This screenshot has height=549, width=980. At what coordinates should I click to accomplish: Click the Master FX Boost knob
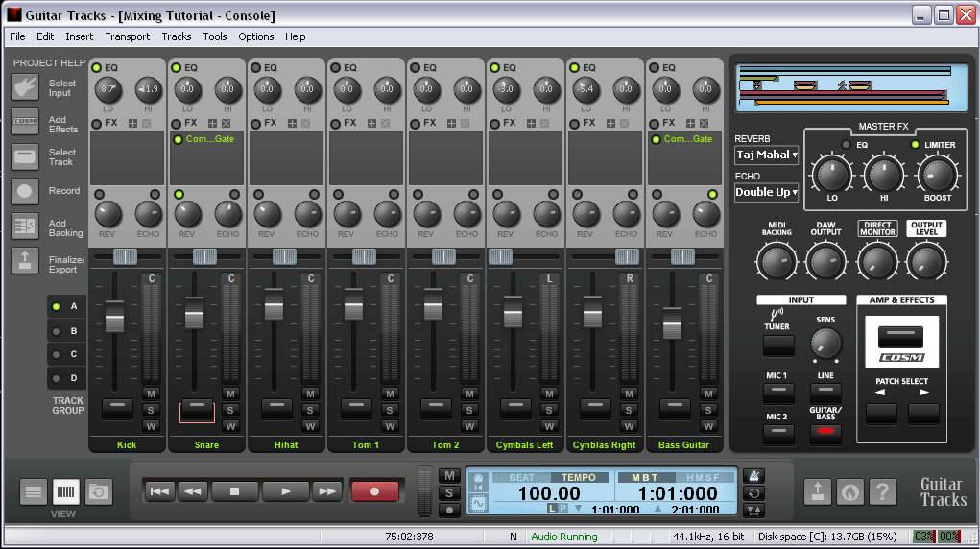pyautogui.click(x=937, y=175)
